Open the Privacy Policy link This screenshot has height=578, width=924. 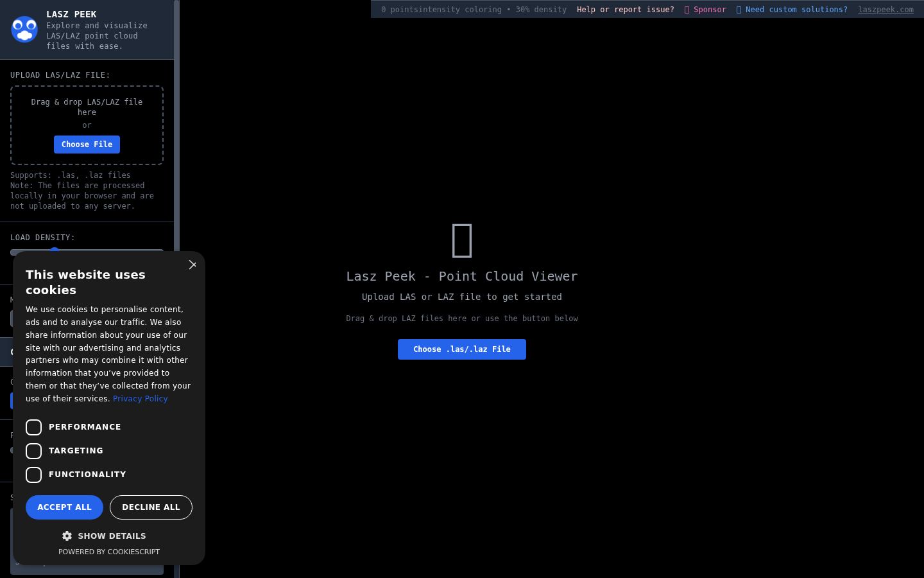coord(140,399)
